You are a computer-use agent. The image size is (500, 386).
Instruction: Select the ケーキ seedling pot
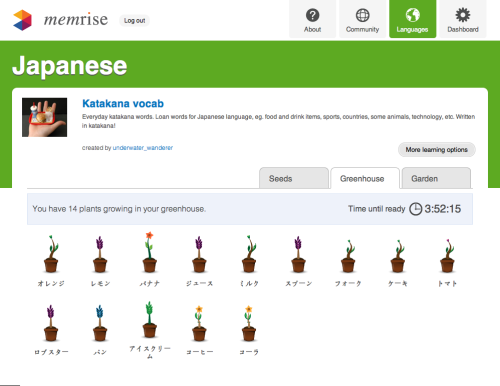point(398,256)
